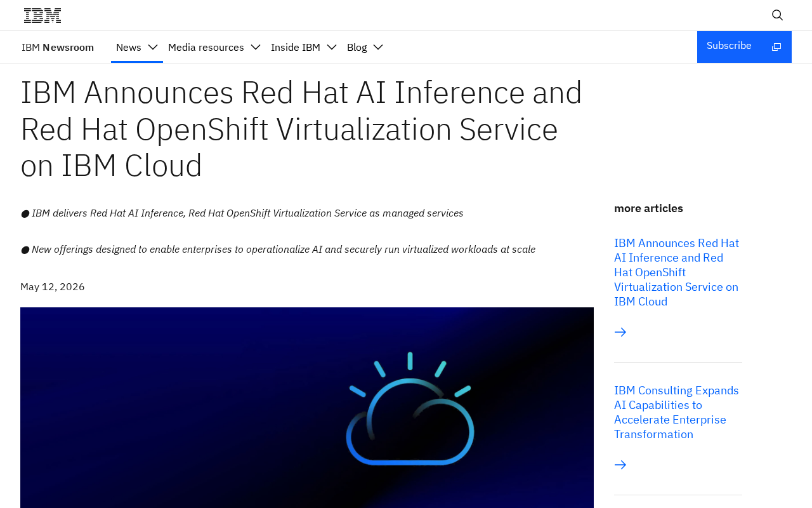Viewport: 812px width, 508px height.
Task: Open sidebar article about Red Hat AI Inference
Action: pos(677,272)
